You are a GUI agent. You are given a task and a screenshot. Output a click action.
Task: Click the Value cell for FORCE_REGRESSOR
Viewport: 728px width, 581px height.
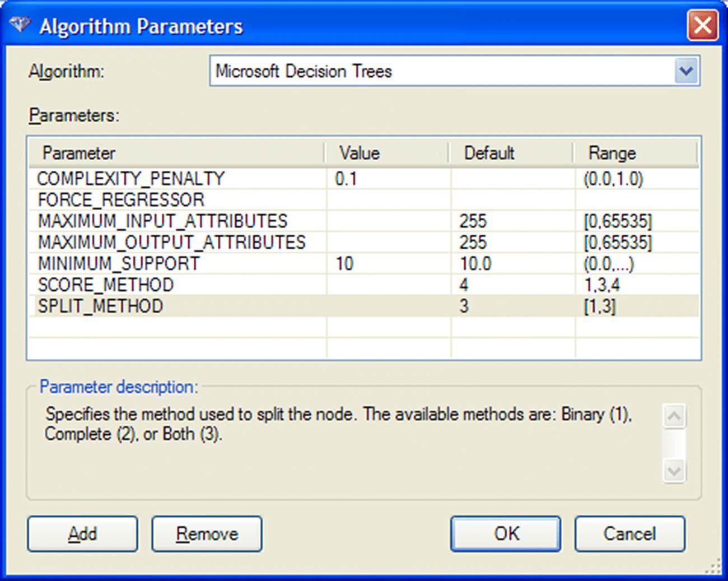(389, 200)
